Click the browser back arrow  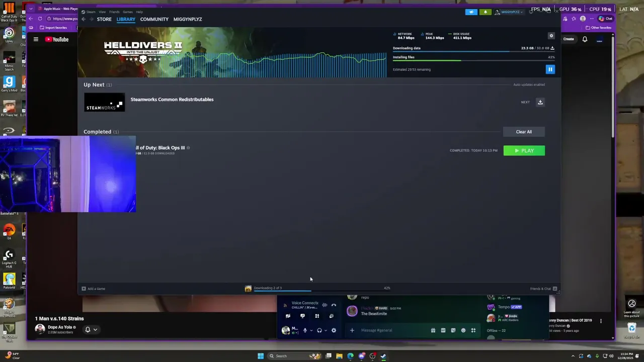point(31,19)
